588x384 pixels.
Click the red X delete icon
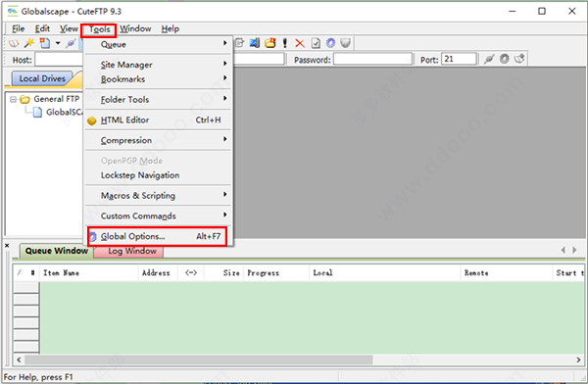(x=300, y=43)
